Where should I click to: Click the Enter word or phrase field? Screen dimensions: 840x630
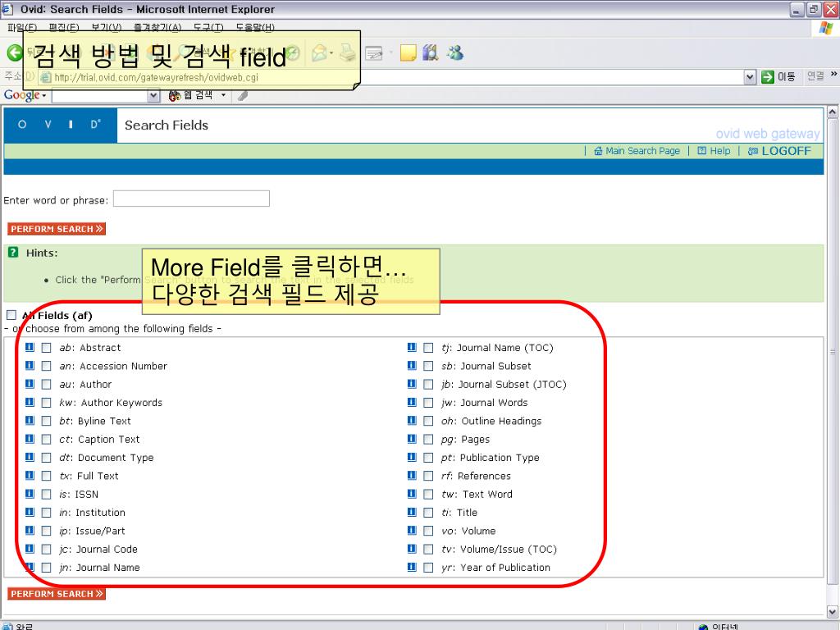pos(191,199)
